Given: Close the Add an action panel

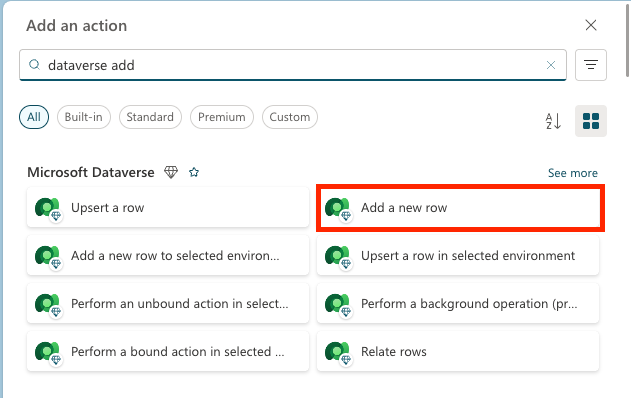Looking at the screenshot, I should click(590, 25).
